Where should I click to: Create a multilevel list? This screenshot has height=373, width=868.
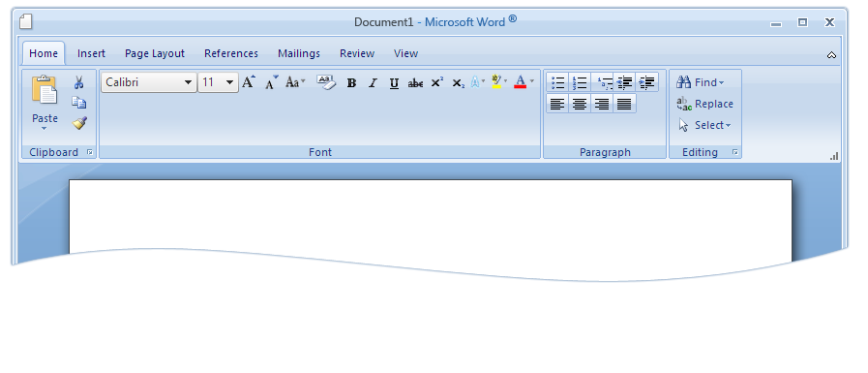pyautogui.click(x=605, y=82)
